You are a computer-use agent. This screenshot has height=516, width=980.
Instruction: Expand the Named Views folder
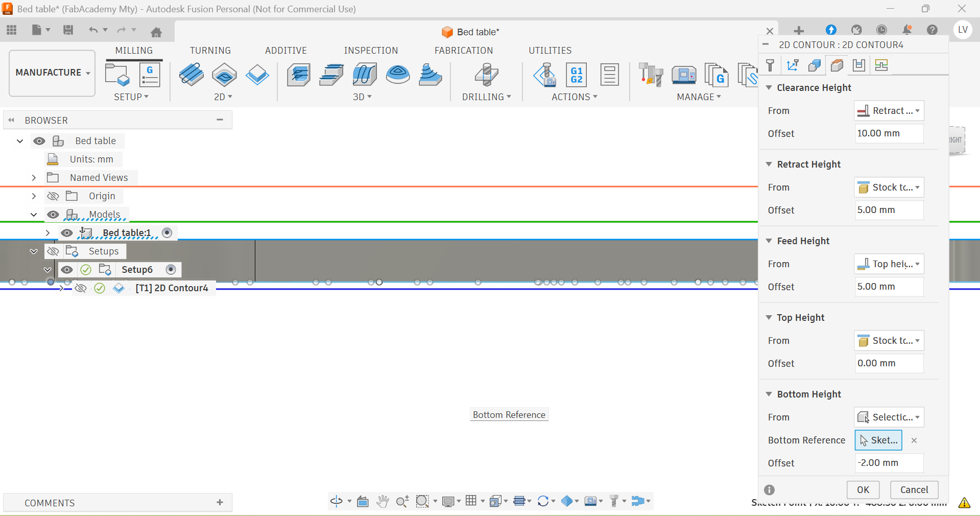click(34, 178)
